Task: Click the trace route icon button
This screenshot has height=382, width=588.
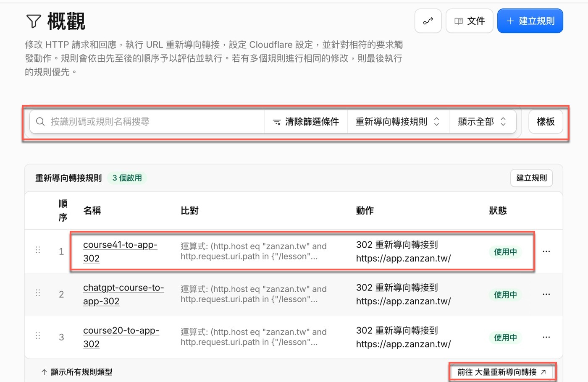Action: [428, 21]
